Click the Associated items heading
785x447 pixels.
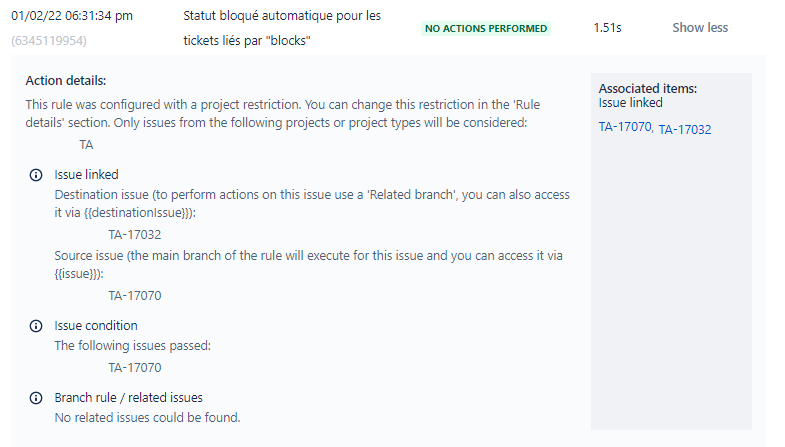pyautogui.click(x=648, y=89)
